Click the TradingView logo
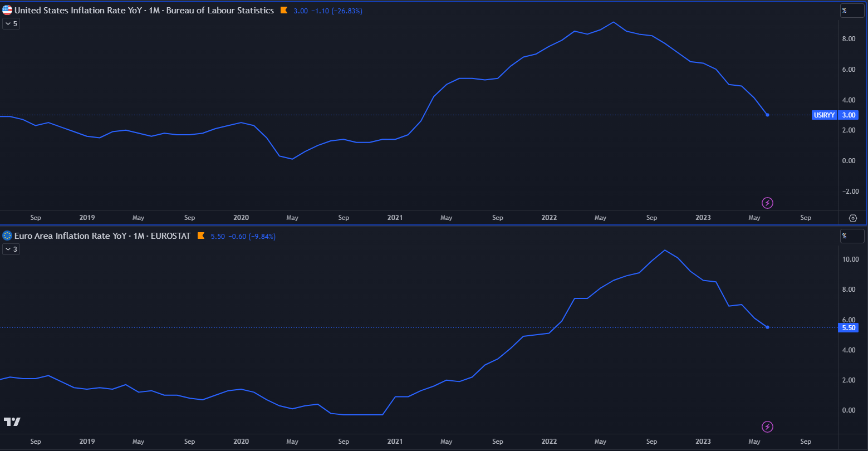This screenshot has width=868, height=451. [12, 421]
